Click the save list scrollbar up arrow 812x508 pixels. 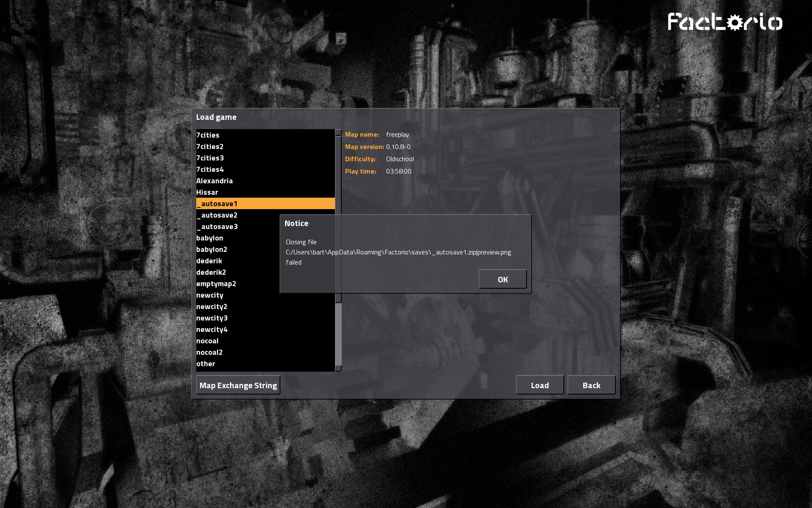pyautogui.click(x=338, y=133)
